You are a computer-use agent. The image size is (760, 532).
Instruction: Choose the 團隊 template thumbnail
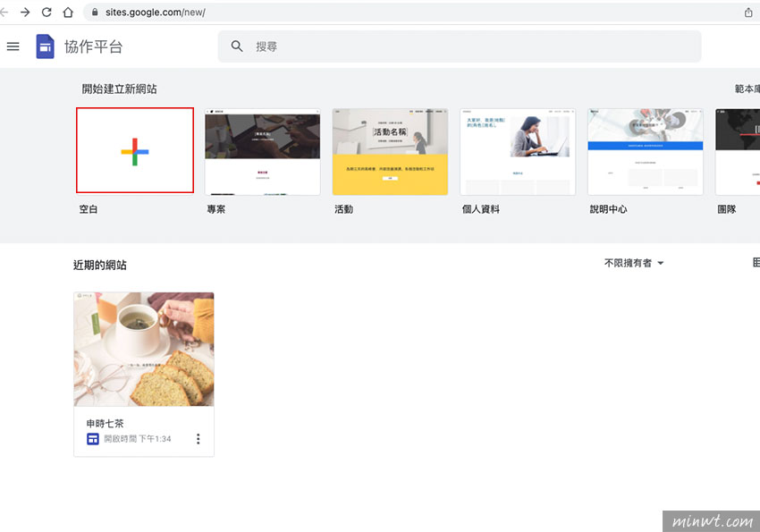(738, 152)
